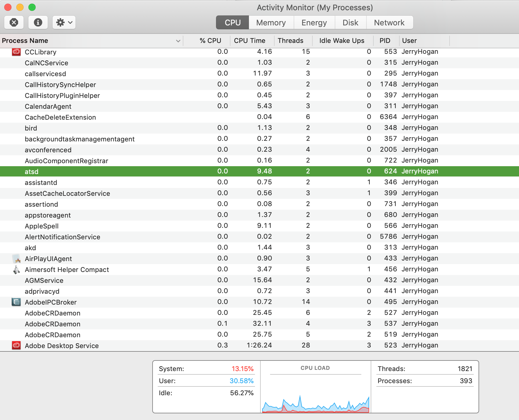The height and width of the screenshot is (420, 519).
Task: Select the AdobeIPCBroker process name
Action: tap(51, 302)
